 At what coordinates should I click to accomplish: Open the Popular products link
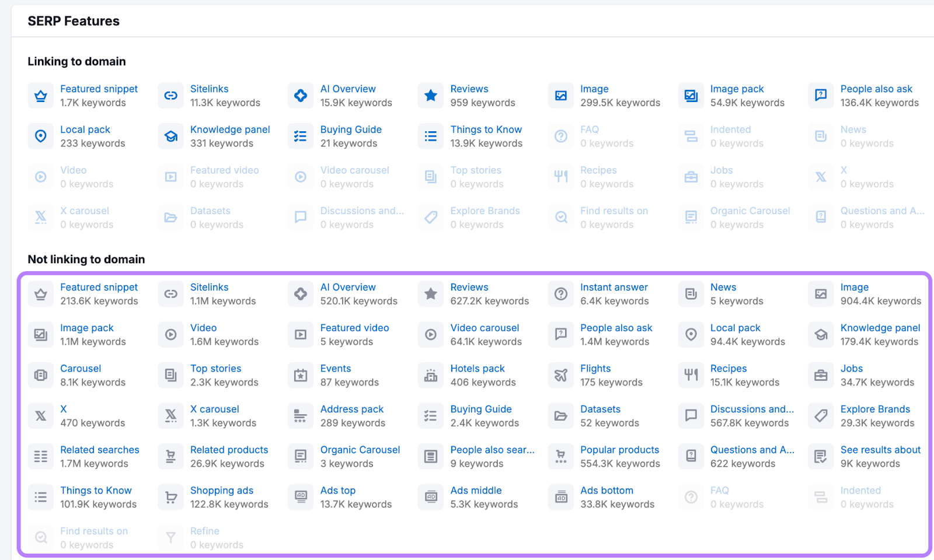(x=620, y=450)
